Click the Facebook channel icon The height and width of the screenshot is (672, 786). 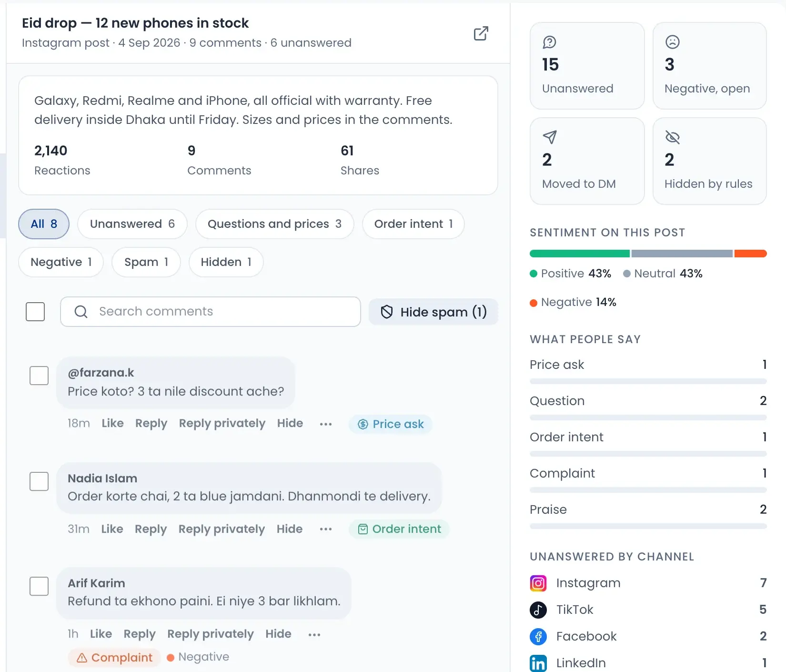point(538,636)
